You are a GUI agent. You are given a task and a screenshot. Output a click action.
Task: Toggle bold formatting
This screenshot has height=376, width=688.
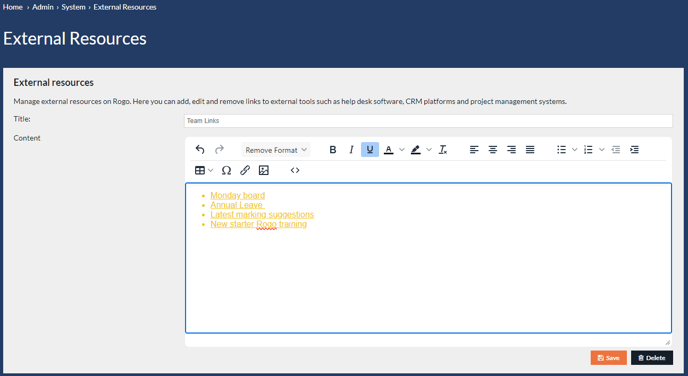(x=333, y=150)
